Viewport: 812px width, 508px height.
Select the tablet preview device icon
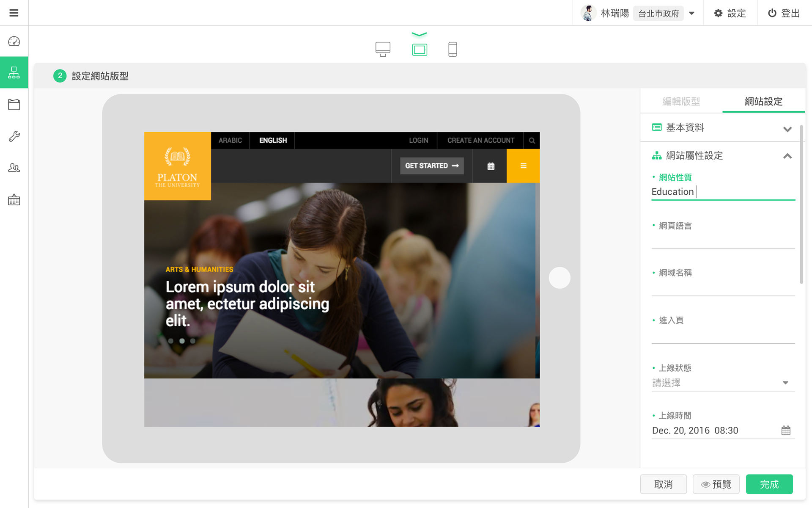point(420,50)
